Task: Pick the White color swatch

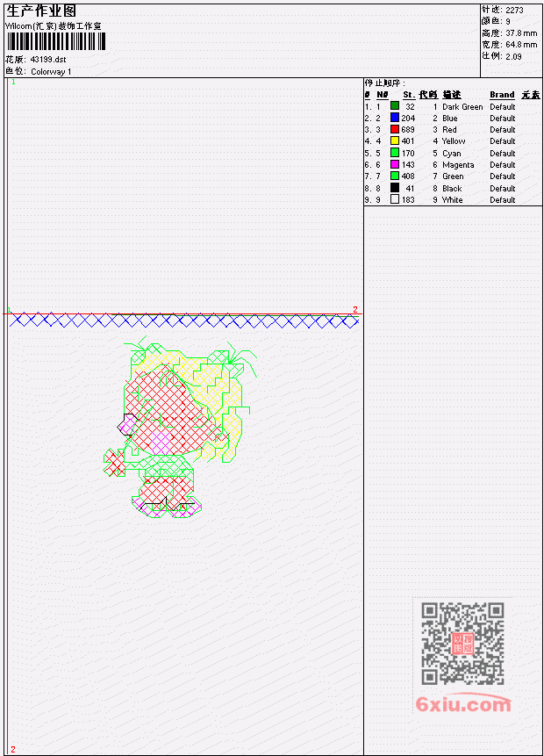Action: click(395, 199)
